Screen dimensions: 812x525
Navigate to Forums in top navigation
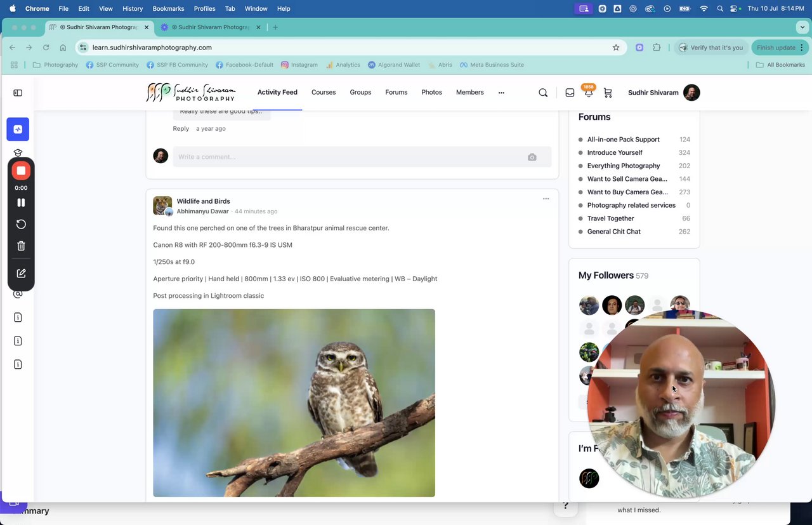pyautogui.click(x=396, y=93)
